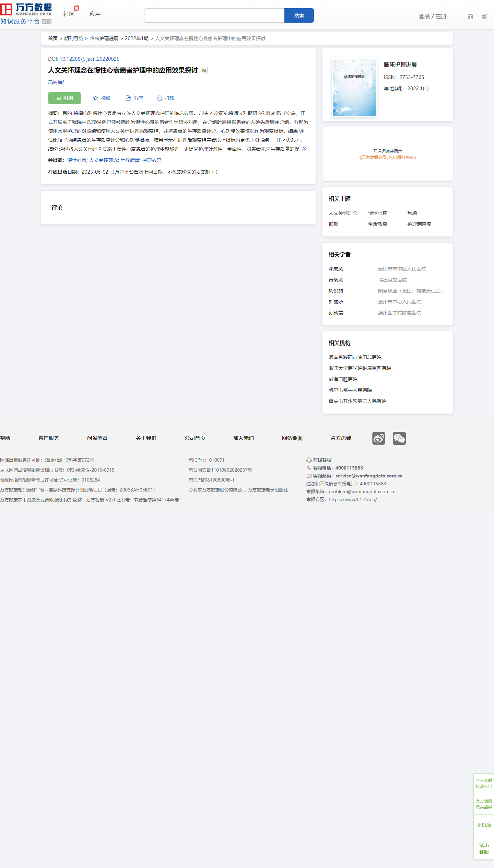Viewport: 494px width, 868px height.
Task: Click the green 引用 cite button
Action: point(64,98)
